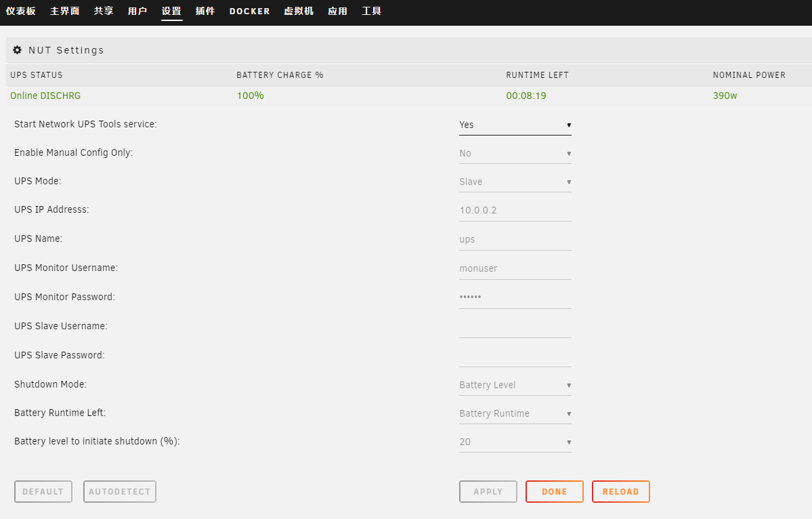Click the AUTODETECT button

[x=120, y=492]
